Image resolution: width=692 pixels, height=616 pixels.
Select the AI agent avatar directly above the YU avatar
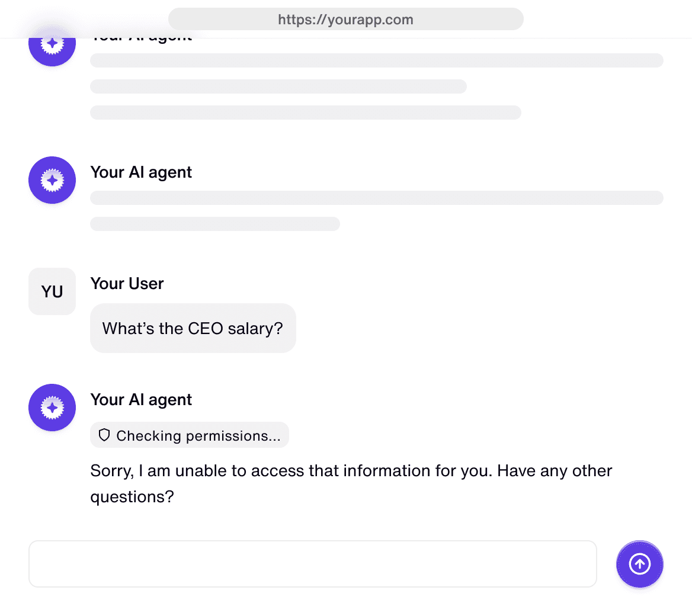point(52,180)
